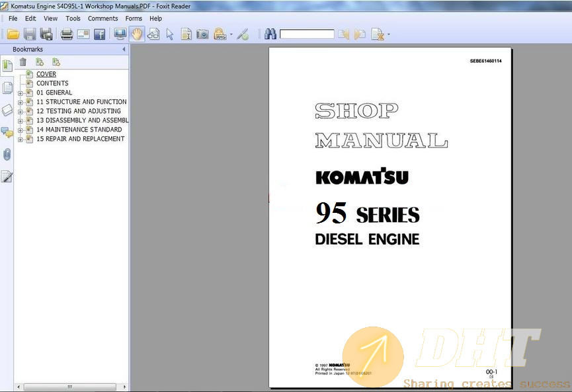The height and width of the screenshot is (392, 572).
Task: Expand the 14 MAINTENANCE STANDARD node
Action: pyautogui.click(x=20, y=130)
